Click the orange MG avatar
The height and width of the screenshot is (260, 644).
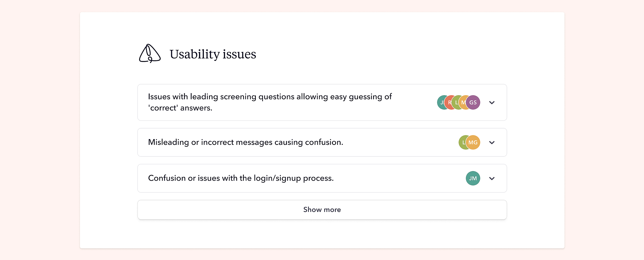tap(473, 142)
